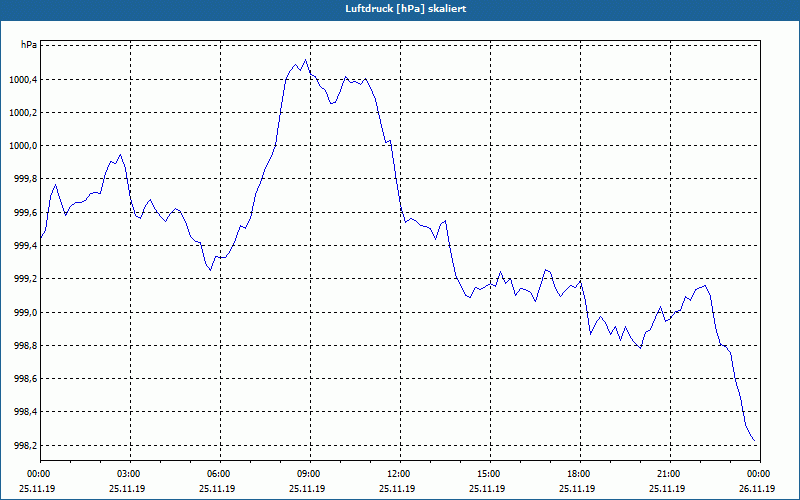Viewport: 800px width, 500px height.
Task: Click the 1000,2 y-axis value
Action: (23, 113)
